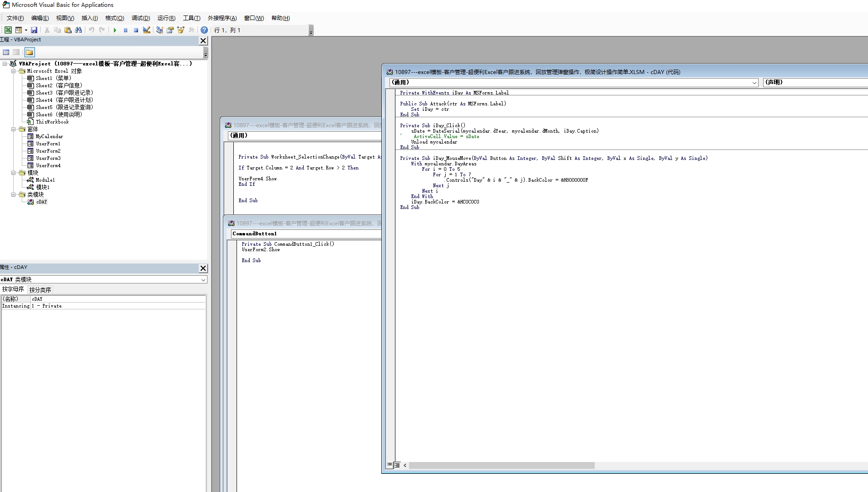The height and width of the screenshot is (492, 868).
Task: Toggle Design Mode ruler icon
Action: tap(147, 30)
